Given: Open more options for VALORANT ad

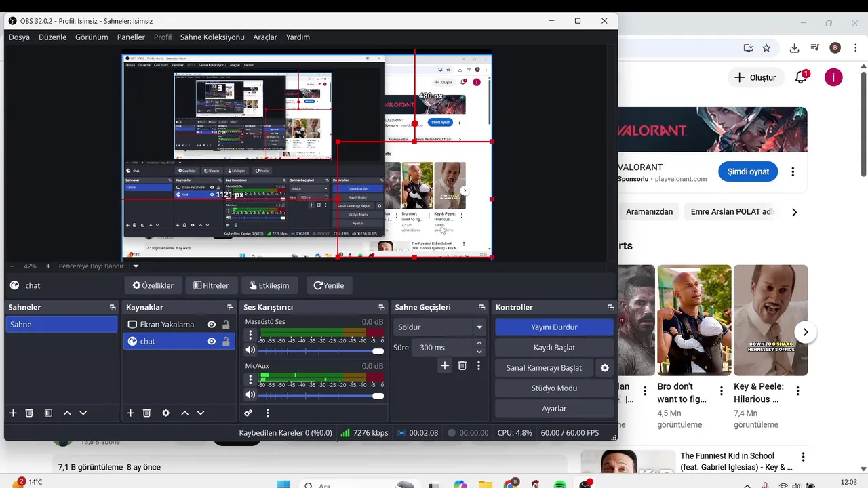Looking at the screenshot, I should (793, 172).
